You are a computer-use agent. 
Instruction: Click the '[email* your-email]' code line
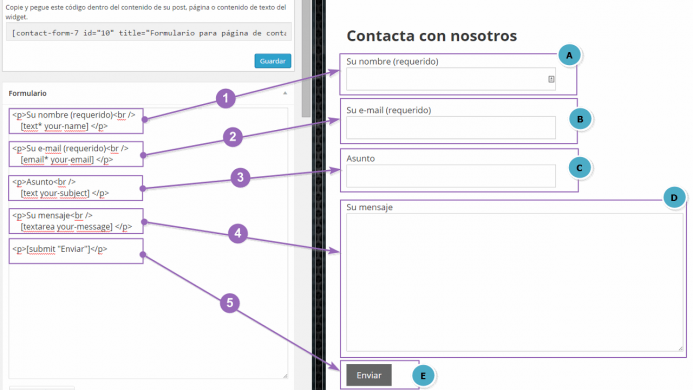67,160
